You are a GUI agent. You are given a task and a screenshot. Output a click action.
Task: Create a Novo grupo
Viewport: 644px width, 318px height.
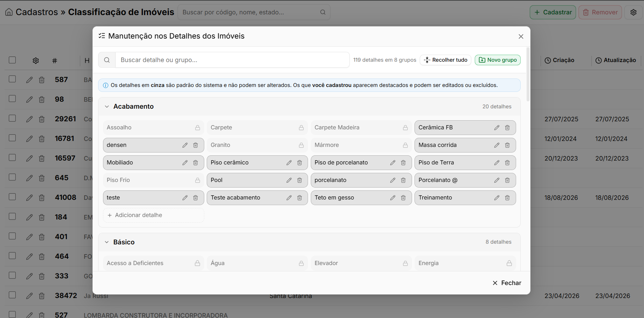click(498, 60)
